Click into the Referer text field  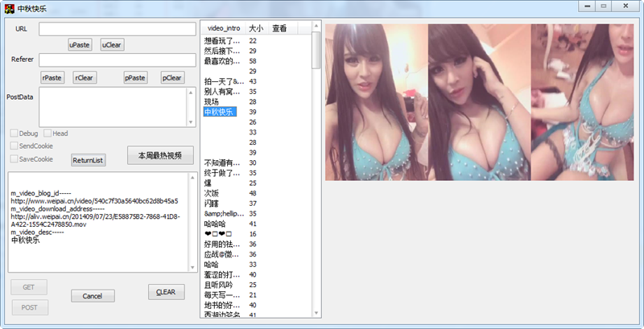(x=118, y=60)
